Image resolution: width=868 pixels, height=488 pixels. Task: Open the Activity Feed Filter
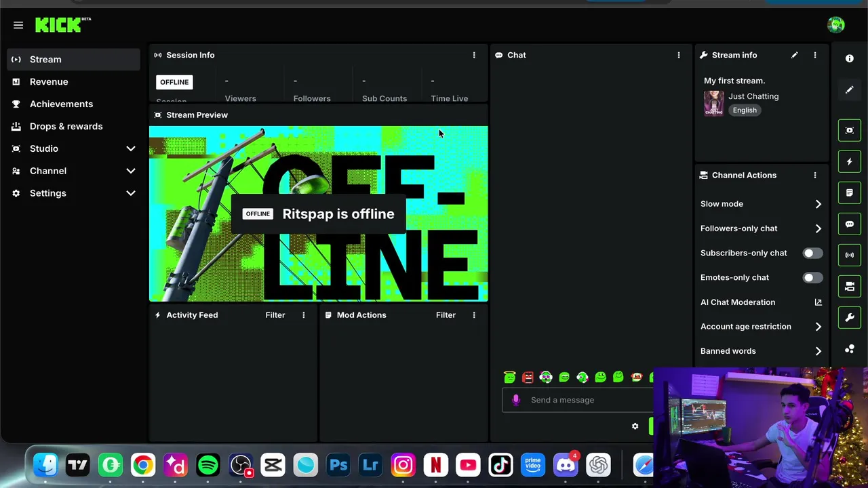(275, 314)
